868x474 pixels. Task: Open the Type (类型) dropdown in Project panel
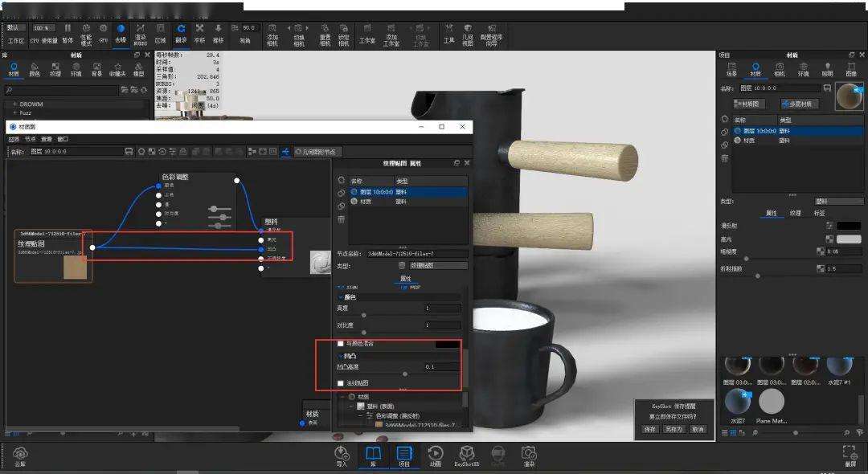(x=838, y=202)
